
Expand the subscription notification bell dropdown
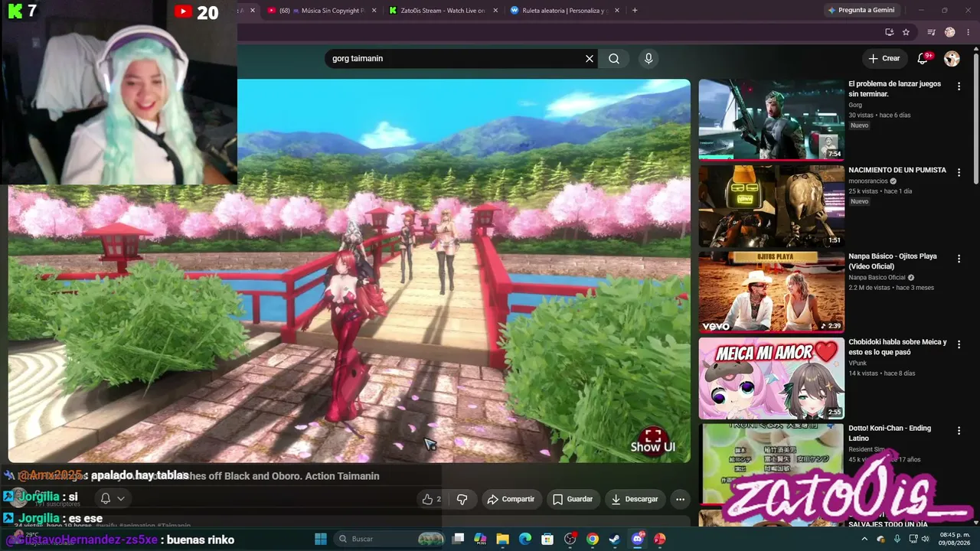(113, 498)
